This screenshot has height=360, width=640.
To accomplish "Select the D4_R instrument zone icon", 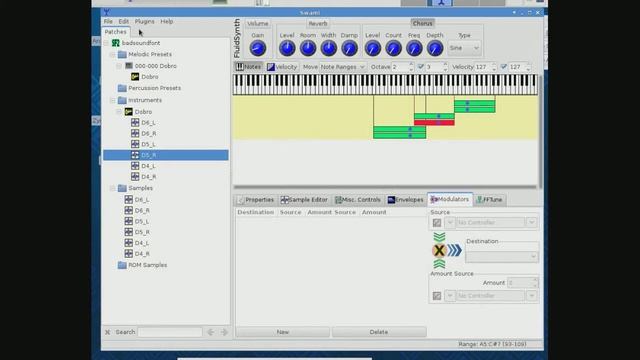I will [135, 176].
